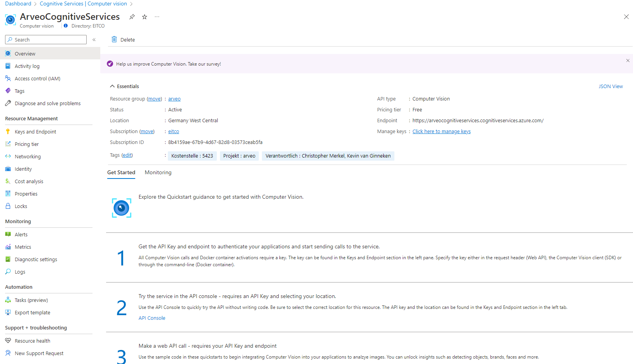Select the Projekt : arveo tag
633x364 pixels.
239,156
